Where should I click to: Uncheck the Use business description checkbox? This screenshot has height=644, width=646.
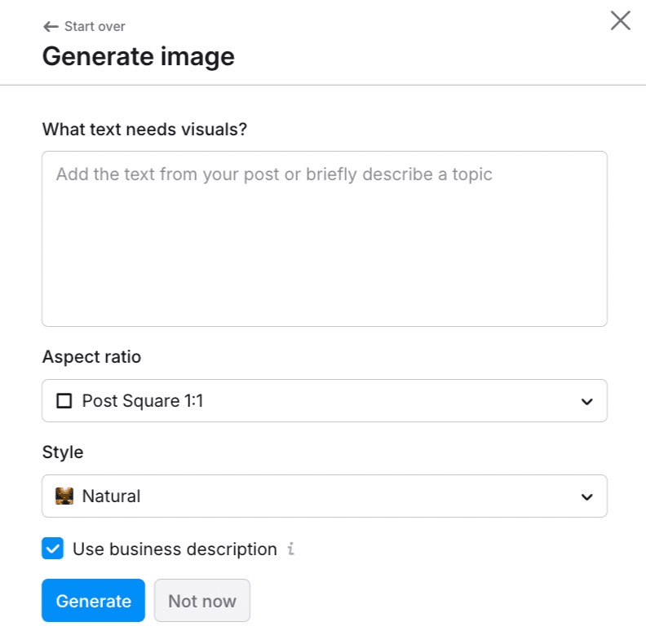[52, 549]
